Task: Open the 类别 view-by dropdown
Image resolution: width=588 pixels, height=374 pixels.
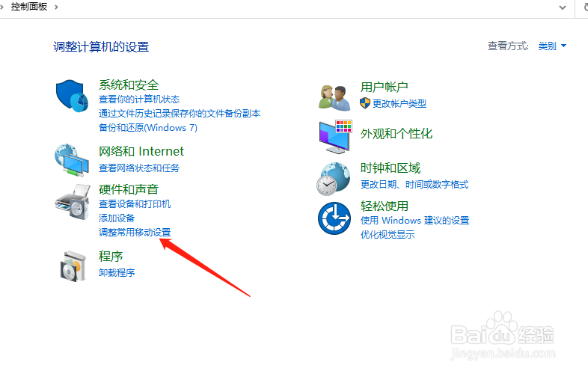Action: click(552, 46)
